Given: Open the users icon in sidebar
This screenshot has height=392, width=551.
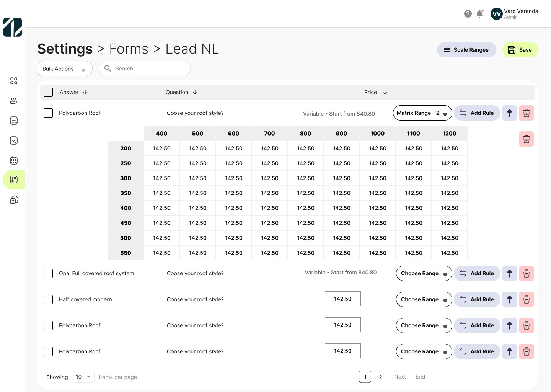Looking at the screenshot, I should pos(14,101).
